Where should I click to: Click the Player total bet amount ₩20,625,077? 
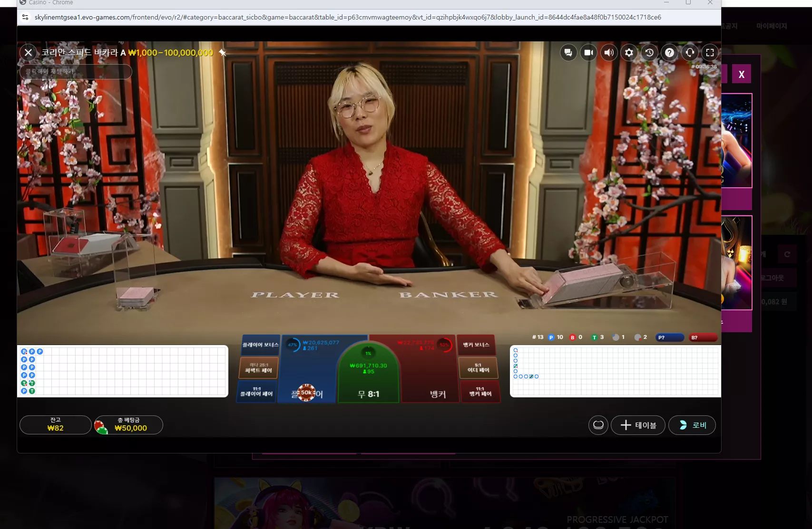(x=321, y=343)
